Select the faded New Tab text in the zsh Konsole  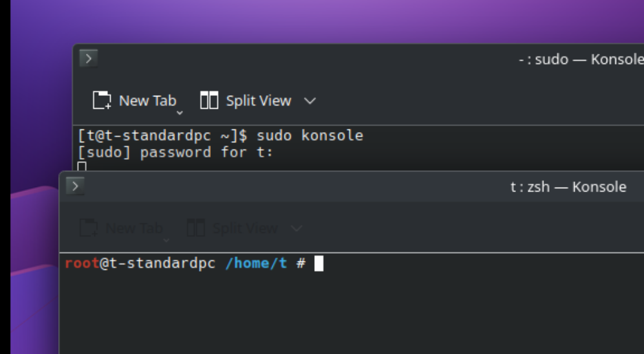[x=134, y=228]
